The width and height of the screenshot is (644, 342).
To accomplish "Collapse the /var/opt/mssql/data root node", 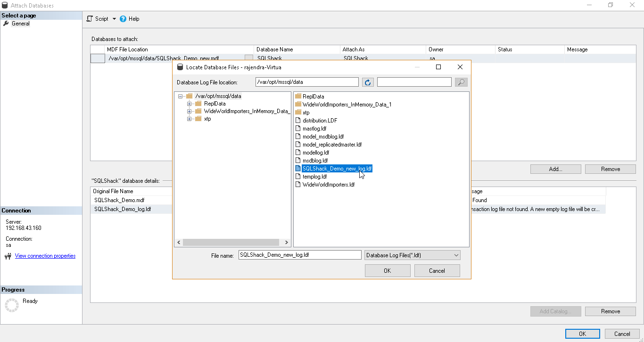I will coord(181,96).
